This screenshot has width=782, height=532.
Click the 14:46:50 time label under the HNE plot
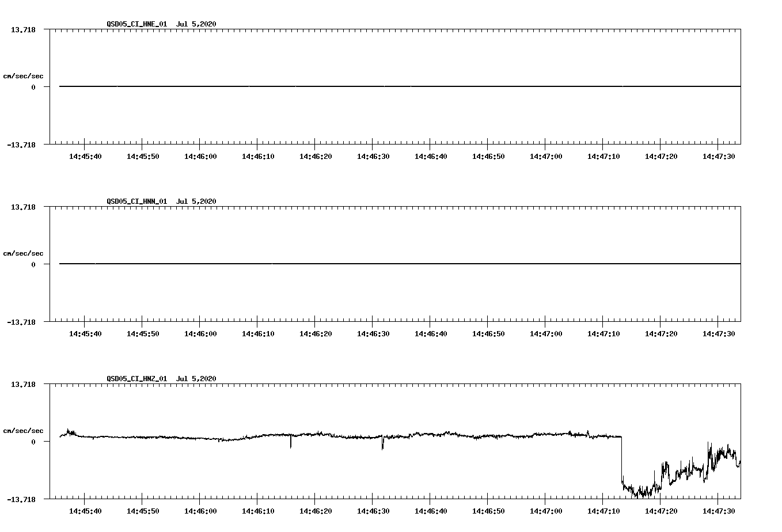coord(488,156)
